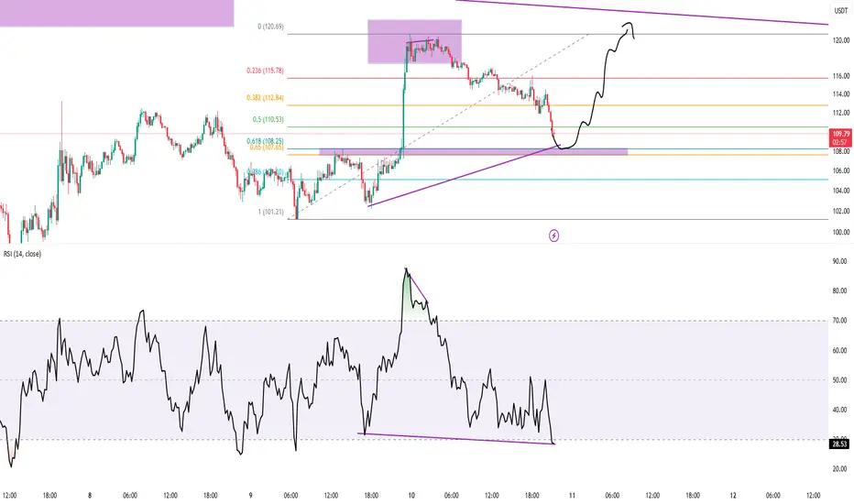Image resolution: width=854 pixels, height=504 pixels.
Task: Click 40.00 on the RSI scale
Action: 839,410
